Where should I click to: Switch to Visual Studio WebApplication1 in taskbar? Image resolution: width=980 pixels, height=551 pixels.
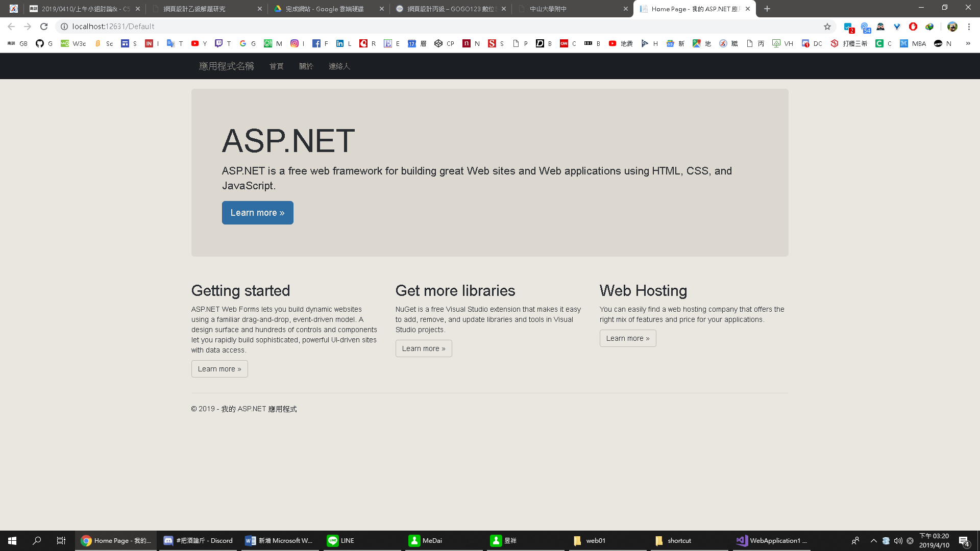pos(772,541)
